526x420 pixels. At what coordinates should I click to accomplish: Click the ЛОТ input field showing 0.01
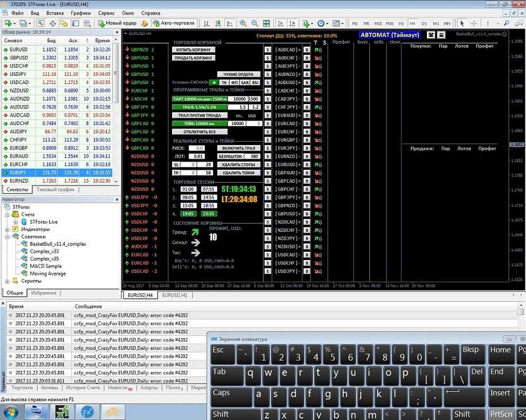(197, 157)
